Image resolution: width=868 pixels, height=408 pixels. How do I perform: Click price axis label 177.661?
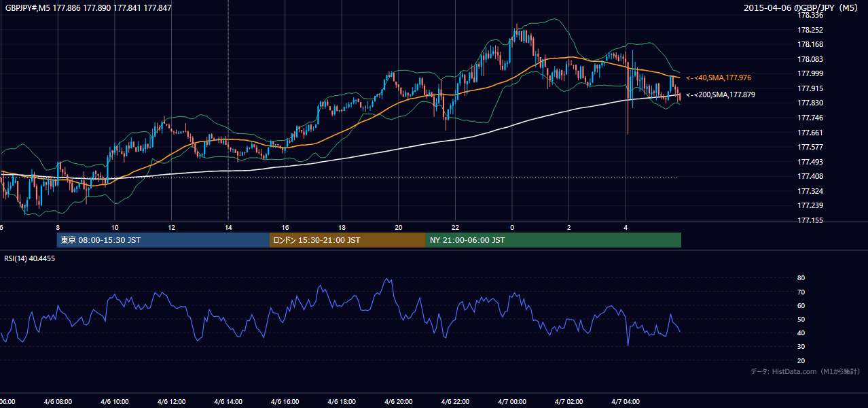point(810,133)
